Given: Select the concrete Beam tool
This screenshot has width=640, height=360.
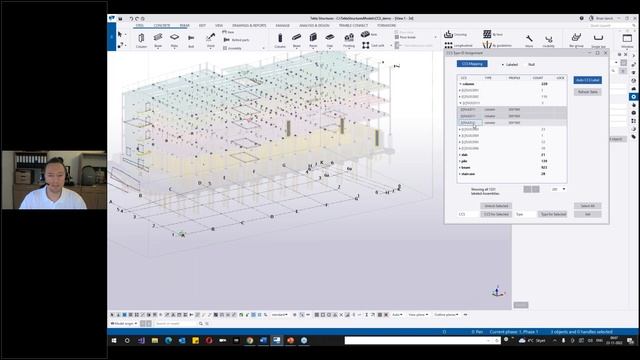Looking at the screenshot, I should [x=297, y=40].
